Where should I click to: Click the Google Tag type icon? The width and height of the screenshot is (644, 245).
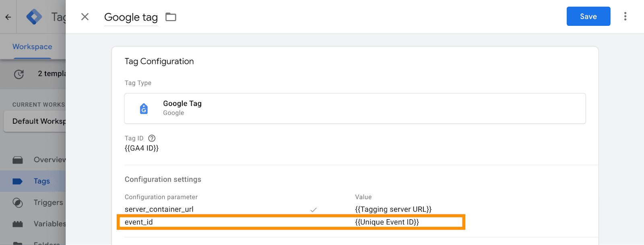pyautogui.click(x=144, y=108)
